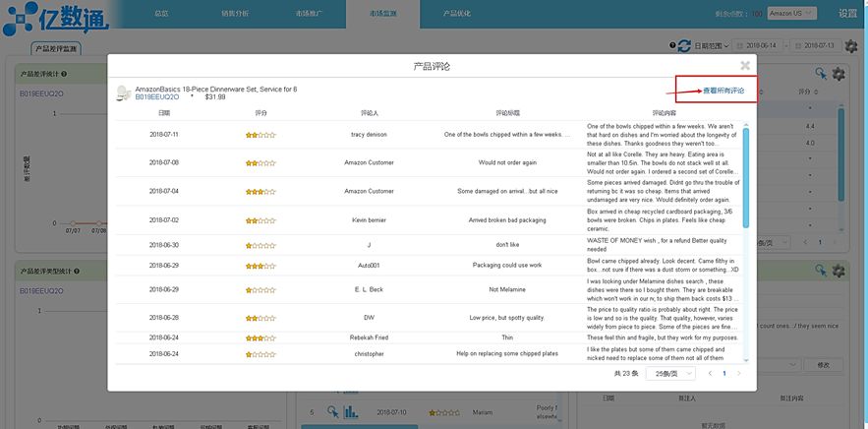Click scroll-down arrow of the review list
The height and width of the screenshot is (429, 868).
(746, 360)
